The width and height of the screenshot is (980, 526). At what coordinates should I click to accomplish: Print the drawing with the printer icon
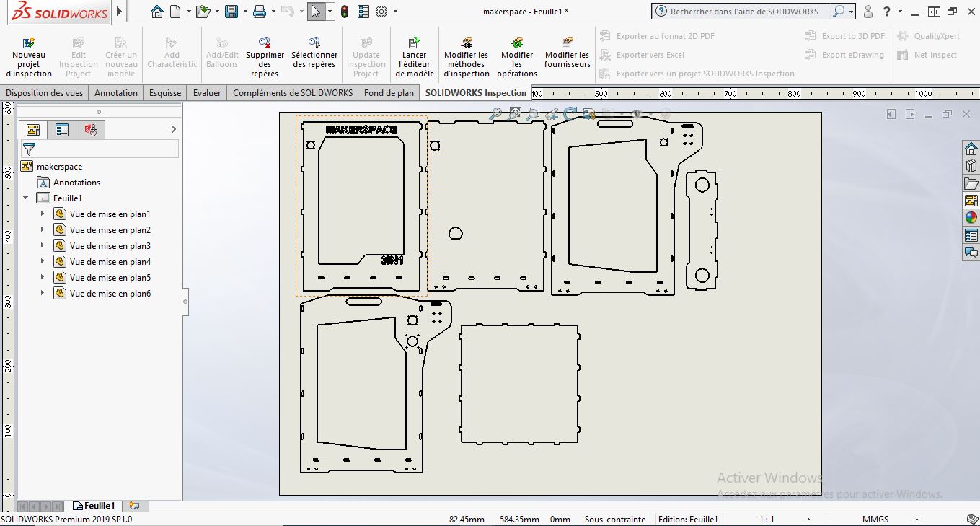tap(260, 12)
